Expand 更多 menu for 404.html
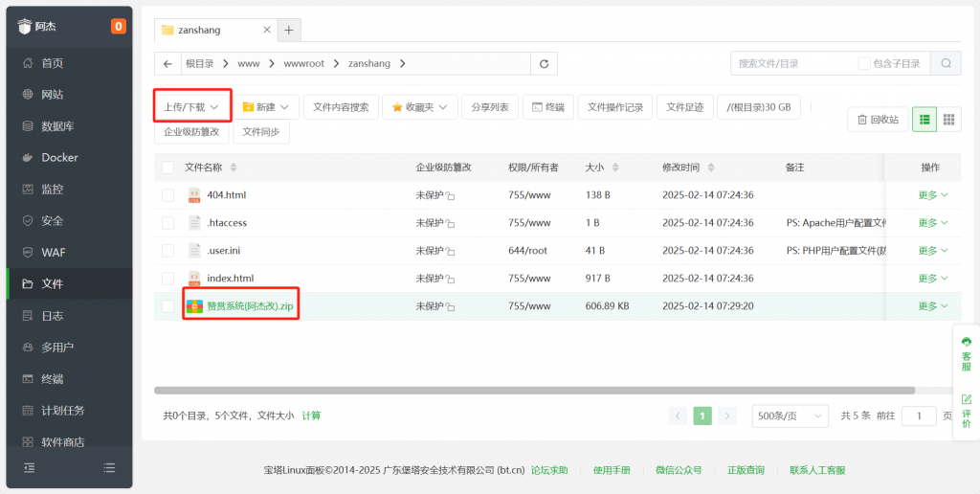Image resolution: width=980 pixels, height=494 pixels. pos(932,195)
